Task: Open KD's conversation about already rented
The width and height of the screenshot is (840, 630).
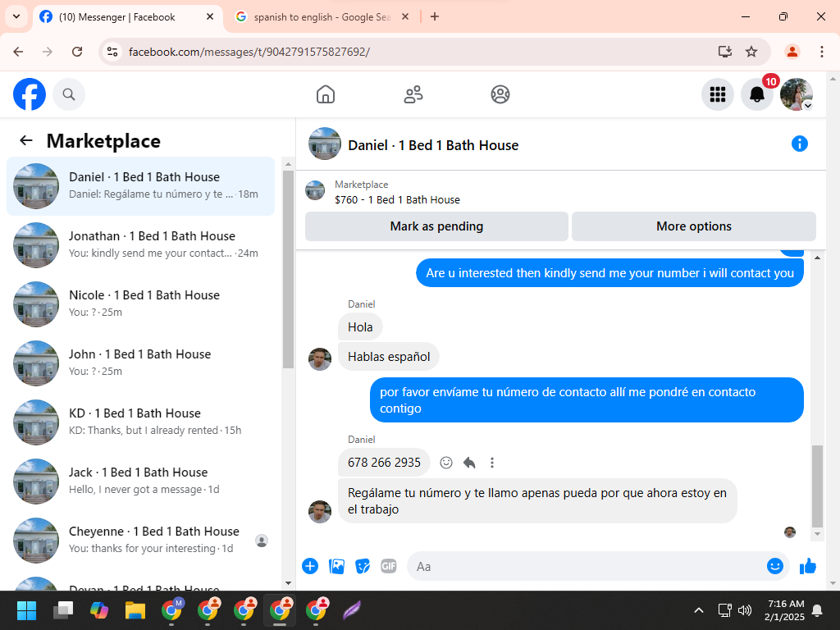Action: click(140, 422)
